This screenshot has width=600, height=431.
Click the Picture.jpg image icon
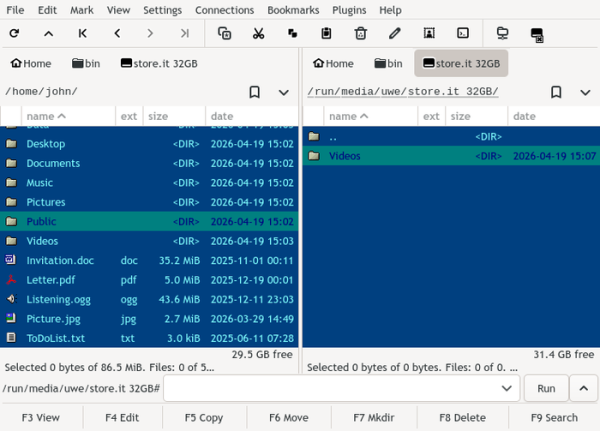11,318
